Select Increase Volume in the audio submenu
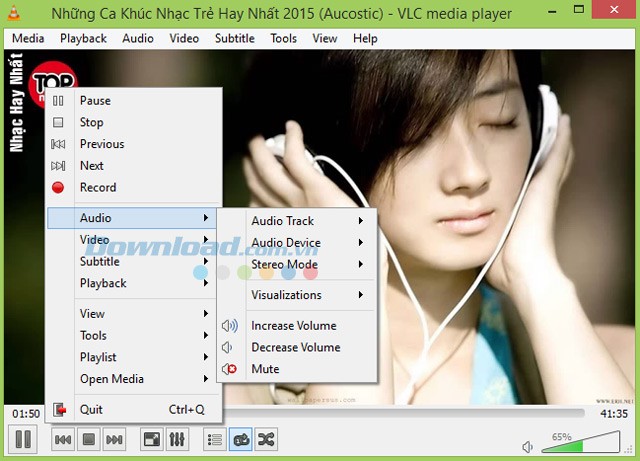The image size is (640, 461). point(293,326)
